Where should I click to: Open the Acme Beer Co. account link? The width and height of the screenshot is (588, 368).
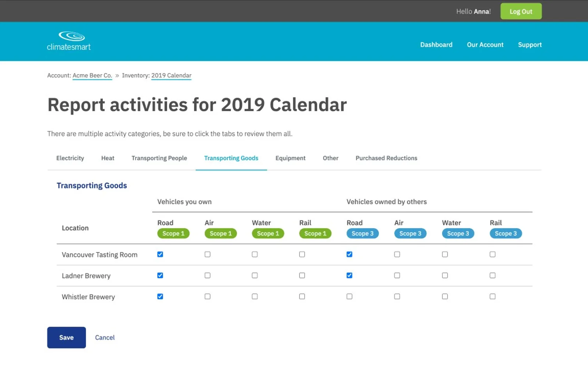click(92, 75)
